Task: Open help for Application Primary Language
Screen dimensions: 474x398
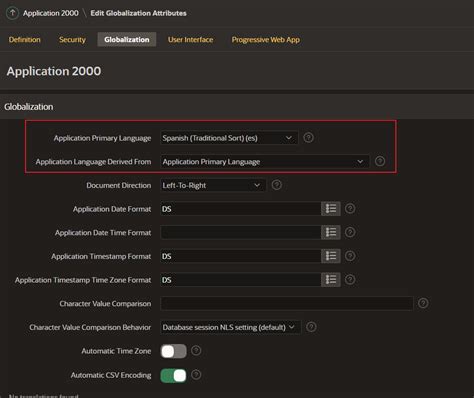Action: (308, 137)
